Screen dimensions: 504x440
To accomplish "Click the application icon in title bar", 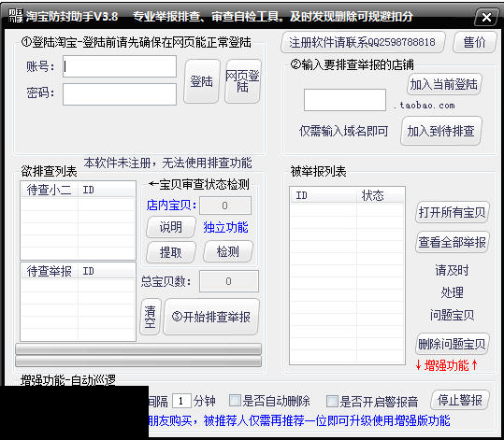I will [15, 16].
